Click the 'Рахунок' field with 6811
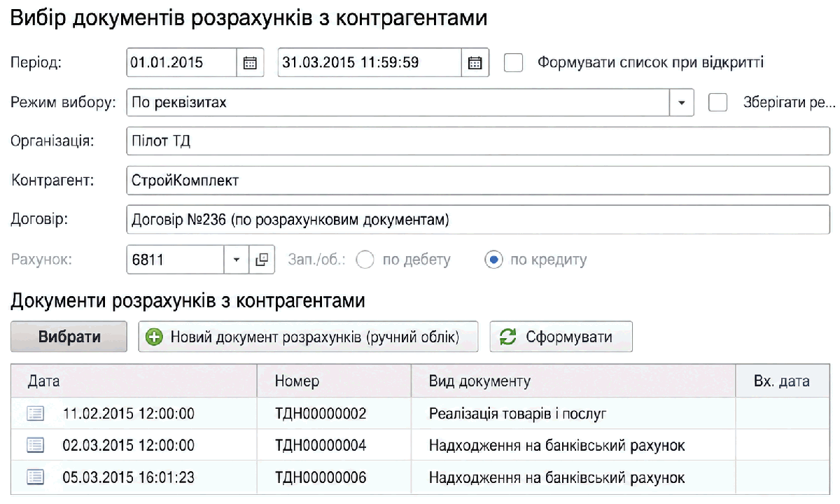The height and width of the screenshot is (504, 840). point(175,260)
